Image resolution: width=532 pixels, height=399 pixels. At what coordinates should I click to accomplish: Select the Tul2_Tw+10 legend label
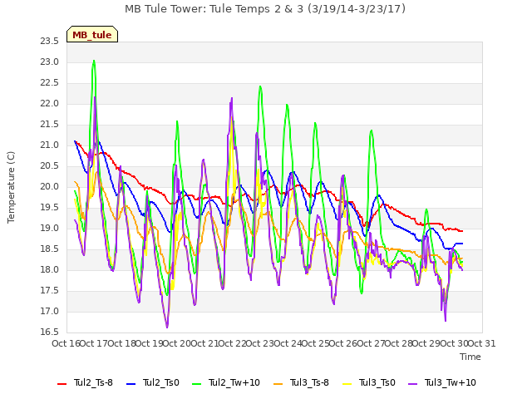tap(234, 382)
